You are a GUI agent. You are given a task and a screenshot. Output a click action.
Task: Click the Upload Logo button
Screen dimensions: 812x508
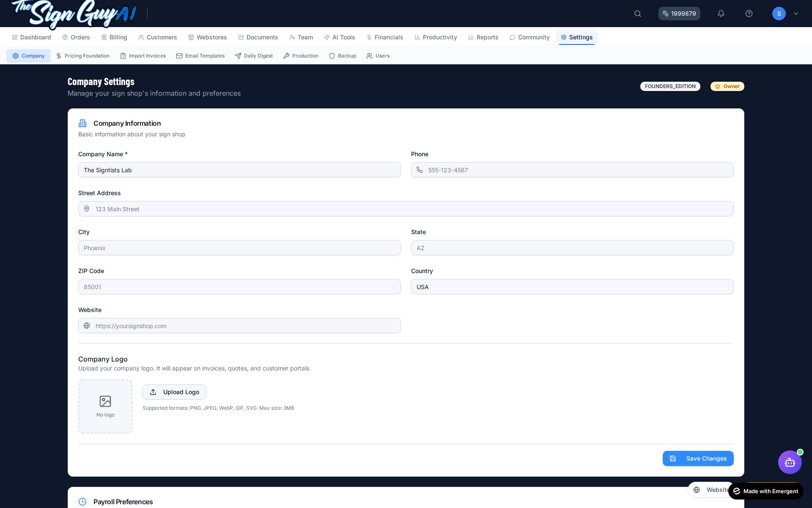[x=174, y=392]
